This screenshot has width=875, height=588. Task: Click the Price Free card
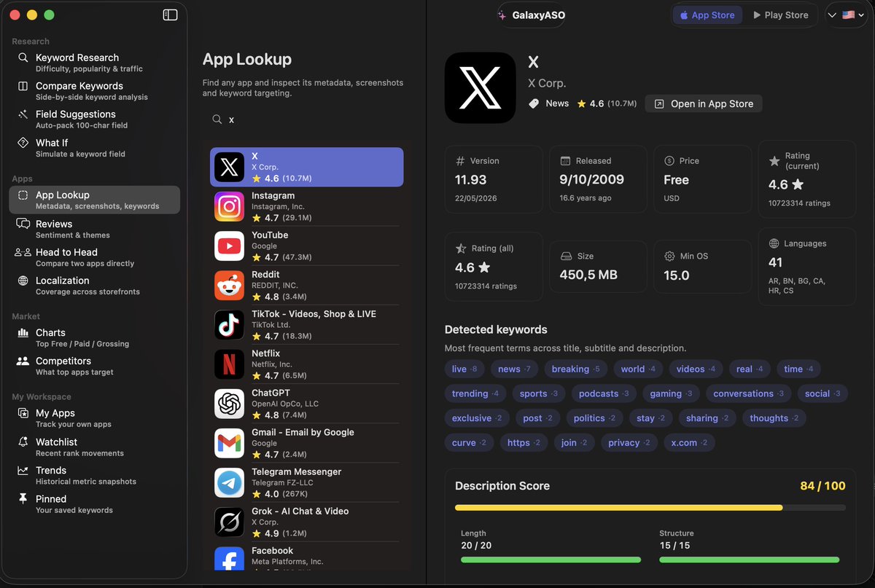[703, 179]
